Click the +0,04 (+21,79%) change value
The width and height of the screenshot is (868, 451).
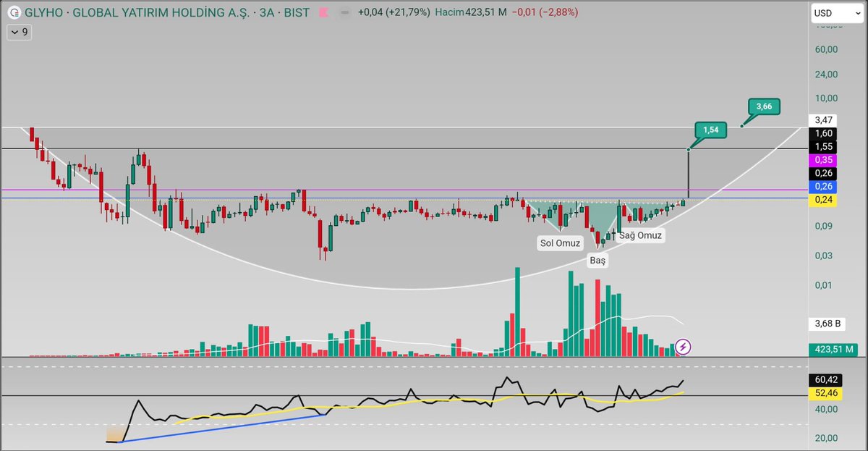pyautogui.click(x=393, y=12)
